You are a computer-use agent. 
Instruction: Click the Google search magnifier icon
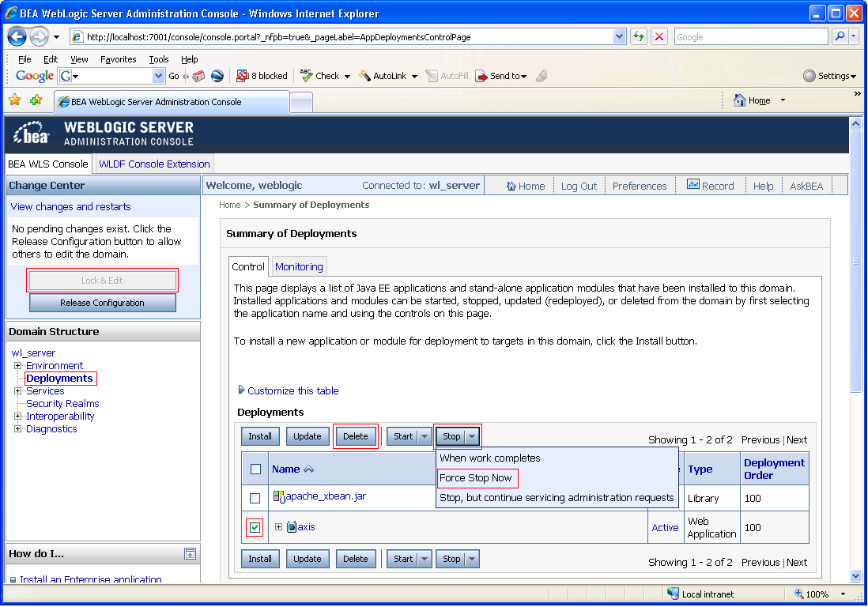pos(840,37)
